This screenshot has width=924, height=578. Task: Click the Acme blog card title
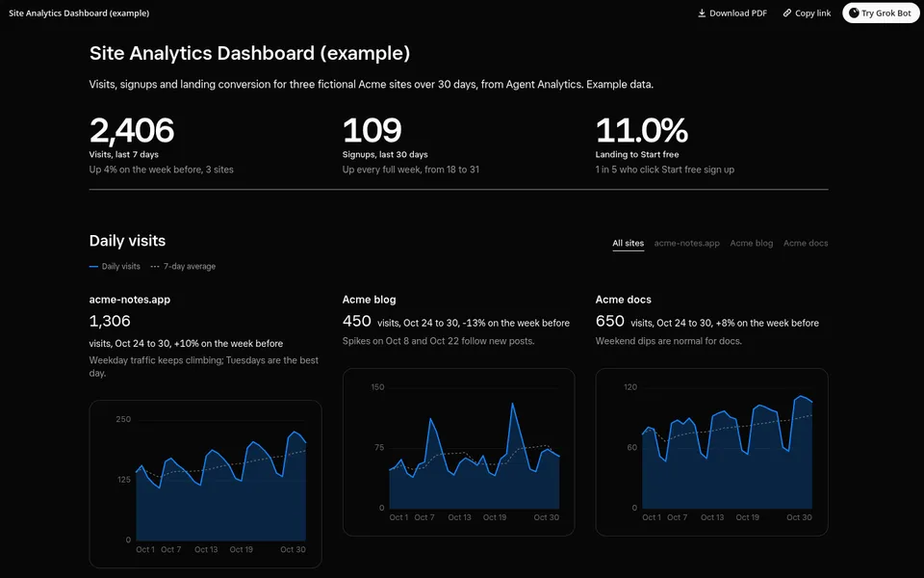click(x=369, y=300)
